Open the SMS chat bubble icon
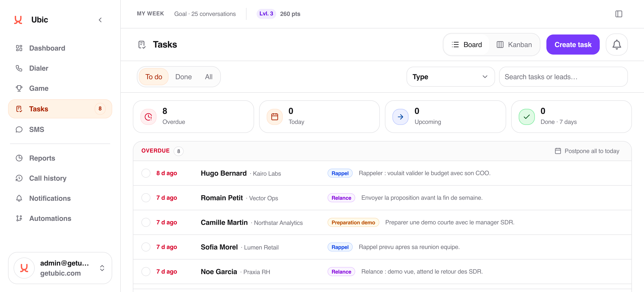The image size is (644, 292). (x=19, y=129)
